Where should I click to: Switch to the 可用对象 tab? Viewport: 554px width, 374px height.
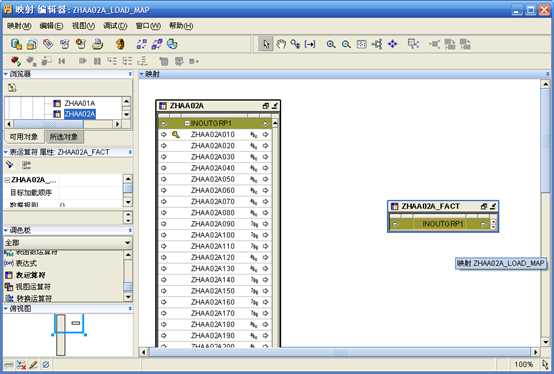(x=24, y=137)
